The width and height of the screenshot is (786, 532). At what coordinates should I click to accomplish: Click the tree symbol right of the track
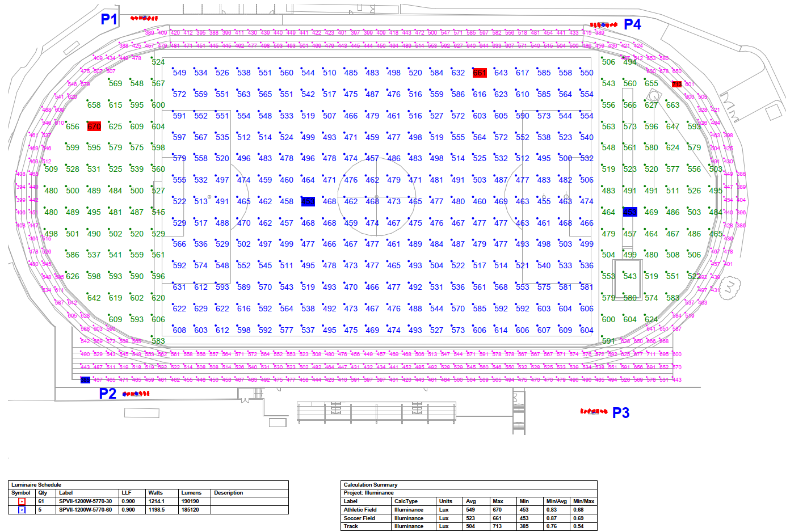[730, 285]
